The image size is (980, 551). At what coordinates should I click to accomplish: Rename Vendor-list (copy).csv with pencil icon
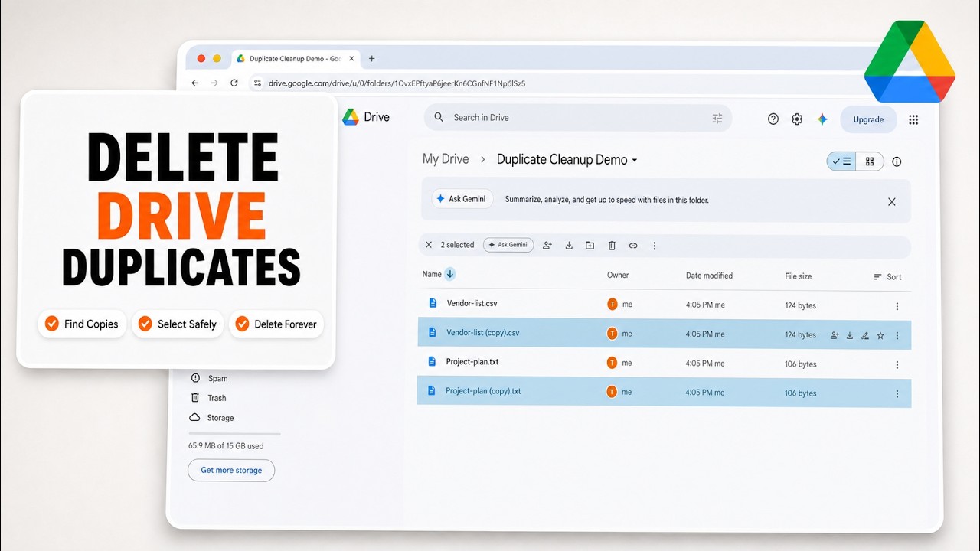(x=865, y=335)
